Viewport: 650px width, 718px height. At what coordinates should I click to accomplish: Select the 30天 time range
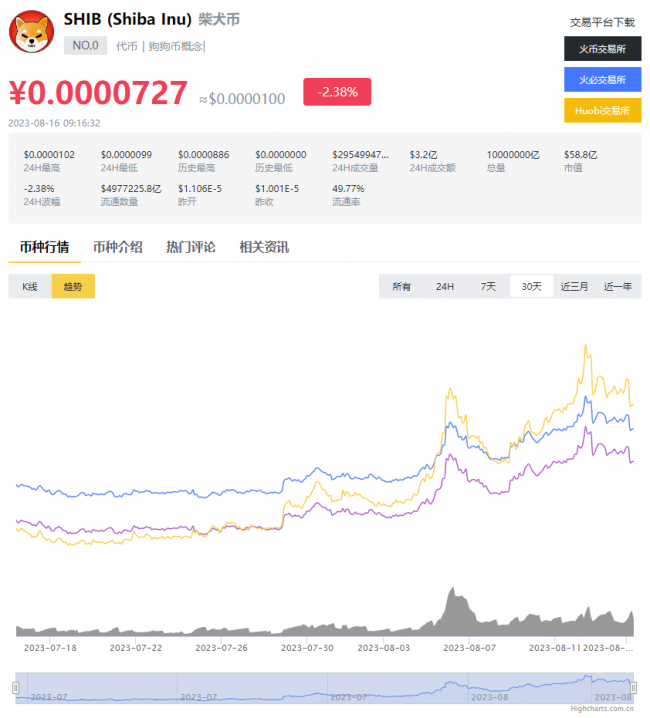point(531,287)
